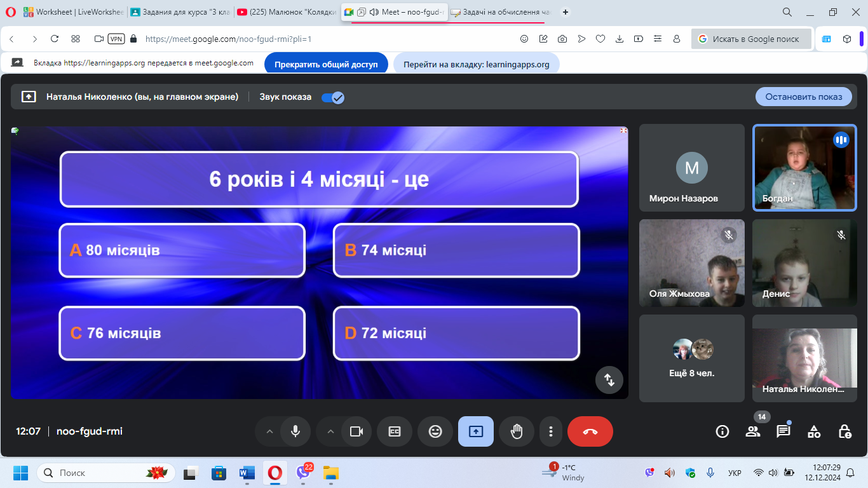Select Богдан video tile

pos(805,168)
